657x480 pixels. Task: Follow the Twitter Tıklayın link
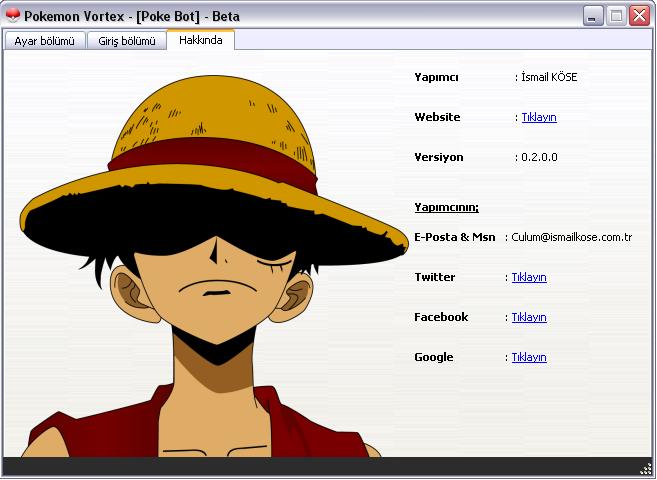pyautogui.click(x=529, y=277)
